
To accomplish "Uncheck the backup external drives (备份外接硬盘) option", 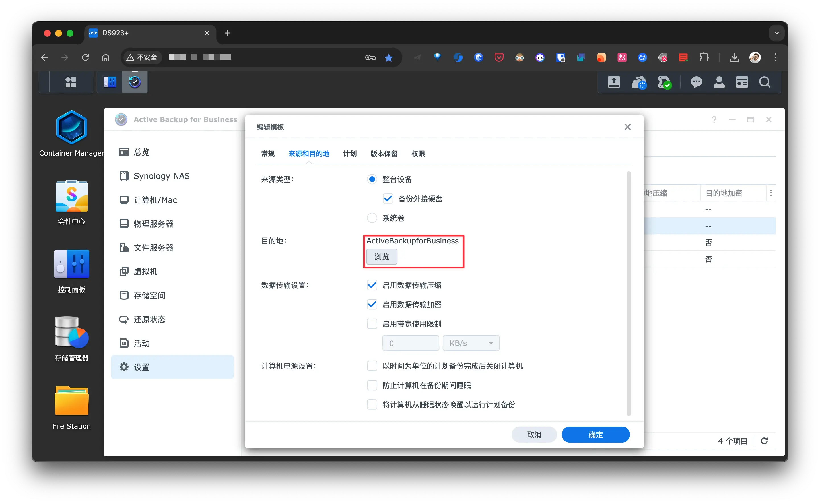I will (388, 199).
